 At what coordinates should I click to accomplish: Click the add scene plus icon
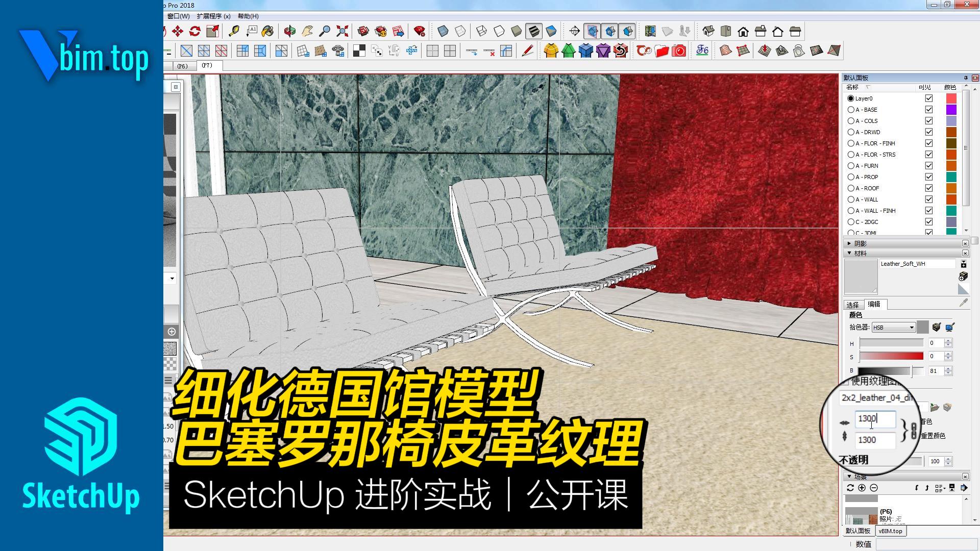(x=862, y=488)
